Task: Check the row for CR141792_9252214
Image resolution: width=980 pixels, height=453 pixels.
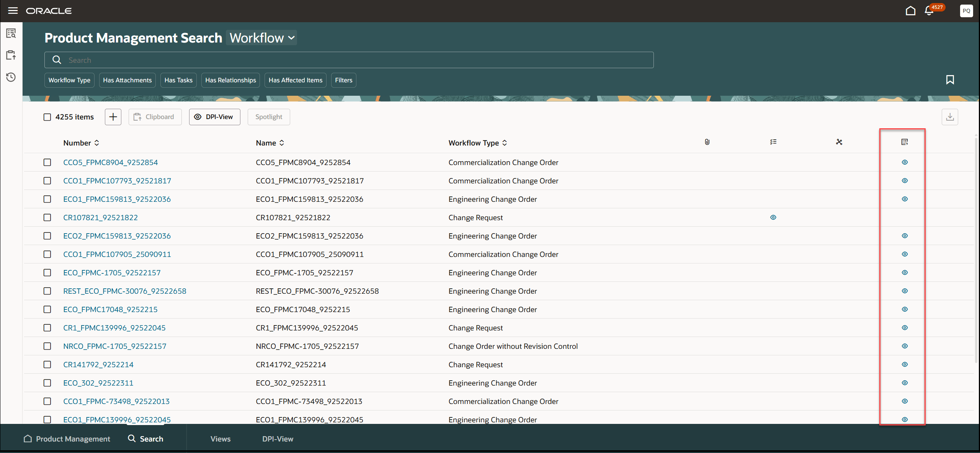Action: pos(47,365)
